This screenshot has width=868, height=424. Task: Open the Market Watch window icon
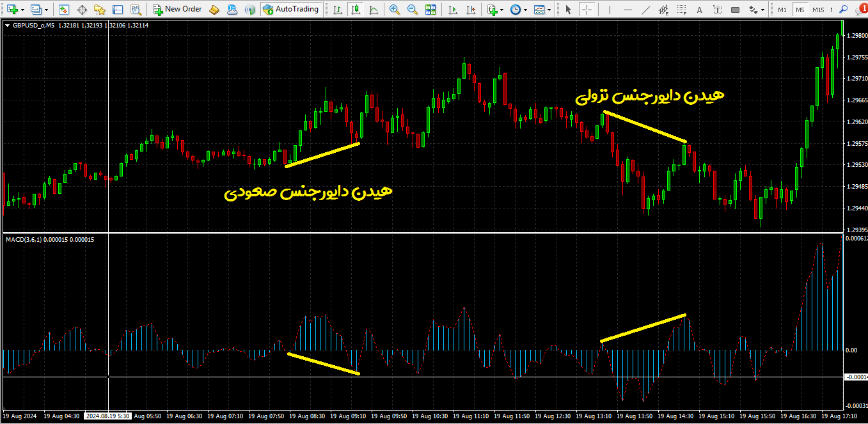[64, 10]
